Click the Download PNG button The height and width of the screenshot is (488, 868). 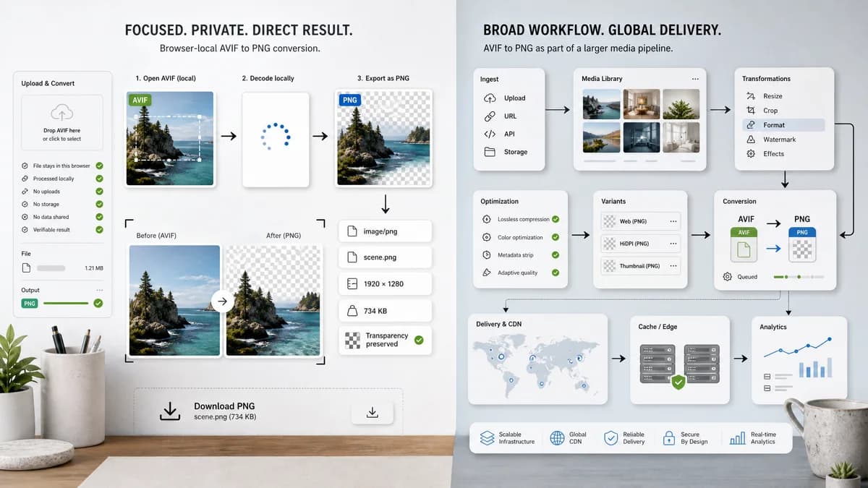373,412
